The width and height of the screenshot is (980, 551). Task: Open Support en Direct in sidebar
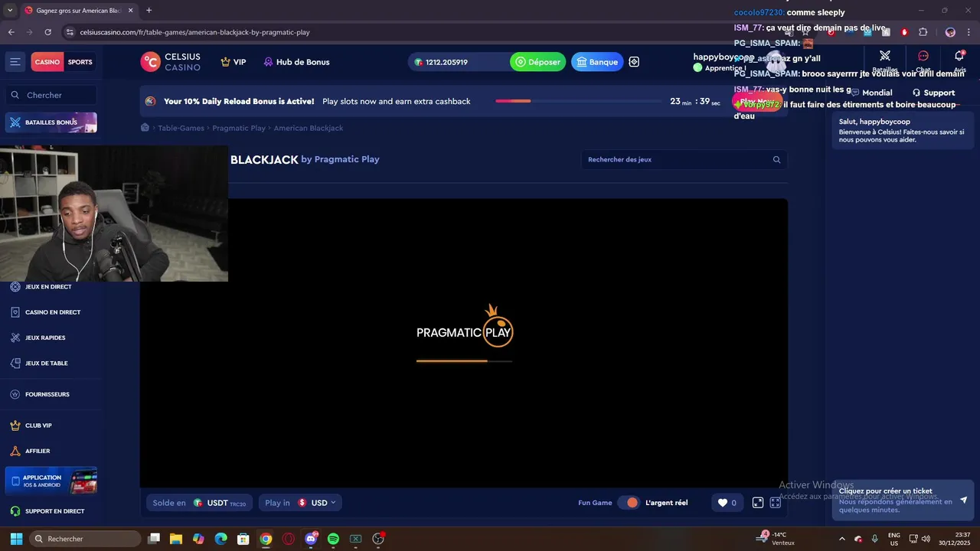47,511
